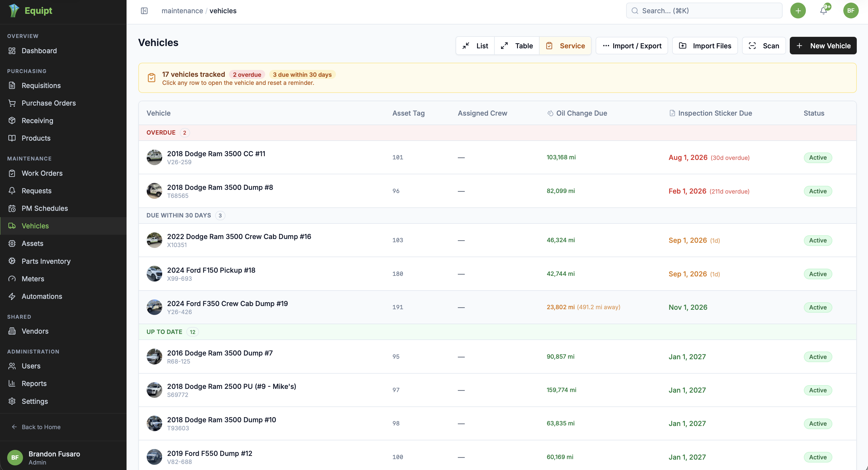Click the Products book icon
868x470 pixels.
click(x=12, y=138)
